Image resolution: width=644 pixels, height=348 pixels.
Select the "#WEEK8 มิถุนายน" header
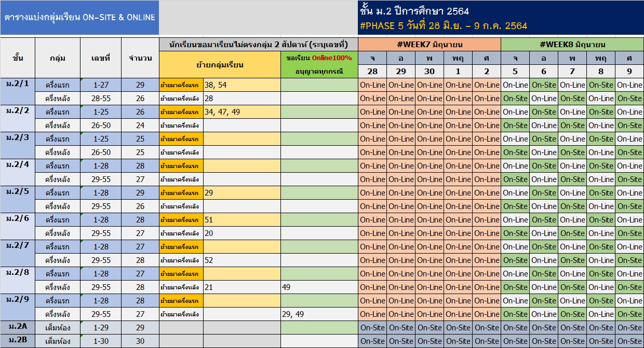(572, 45)
